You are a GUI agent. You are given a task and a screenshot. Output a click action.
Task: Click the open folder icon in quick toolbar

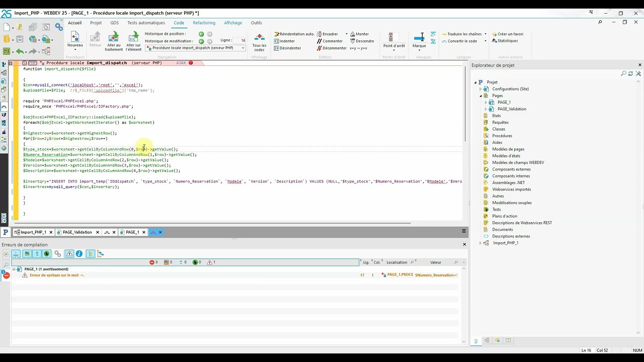7,39
